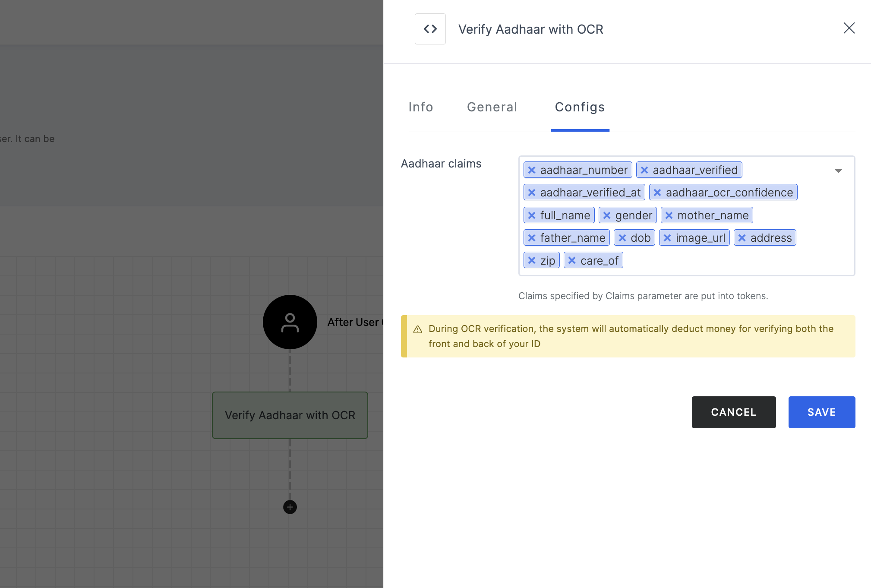Remove the full_name claim tag
Screen dimensions: 871x588
[532, 215]
